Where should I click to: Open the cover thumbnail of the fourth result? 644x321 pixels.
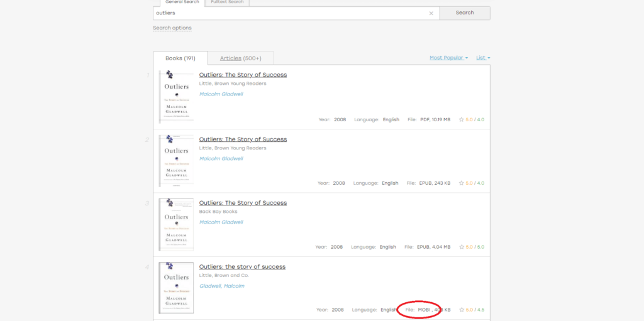click(176, 288)
